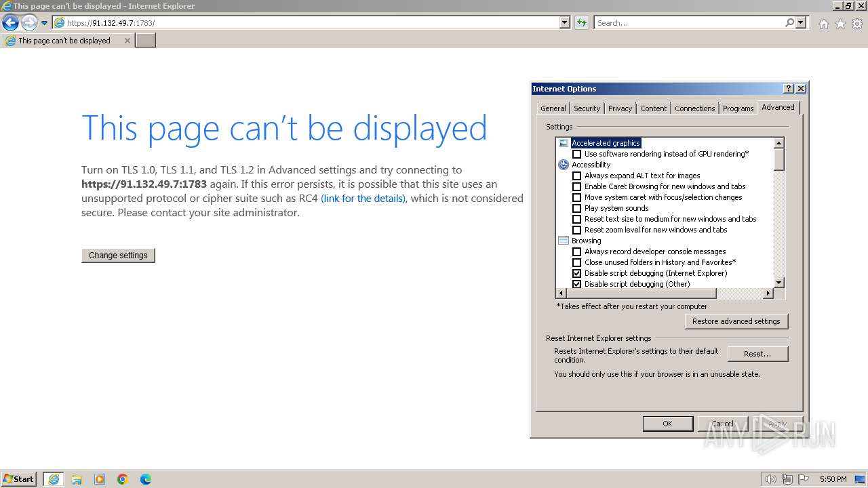Click the browser Forward arrow button
Viewport: 868px width, 488px height.
point(29,23)
